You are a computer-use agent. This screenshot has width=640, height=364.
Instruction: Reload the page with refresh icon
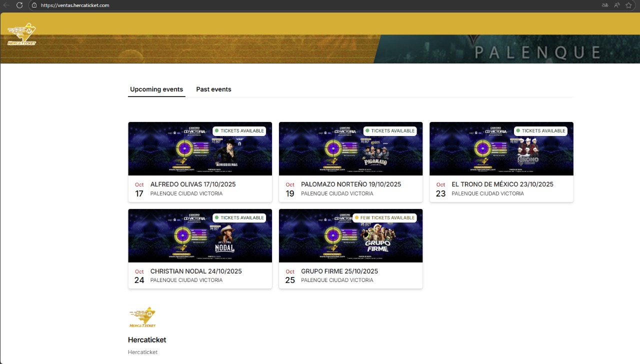(x=19, y=5)
